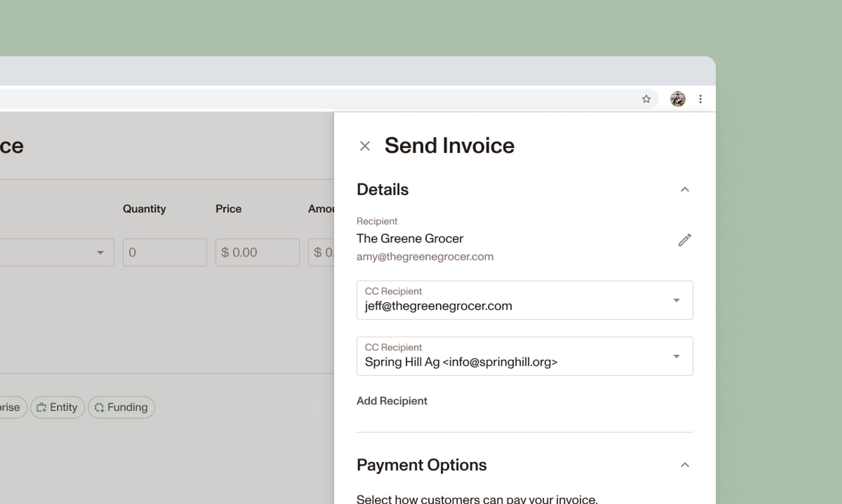Click the Entity tag icon
This screenshot has height=504, width=842.
click(41, 407)
